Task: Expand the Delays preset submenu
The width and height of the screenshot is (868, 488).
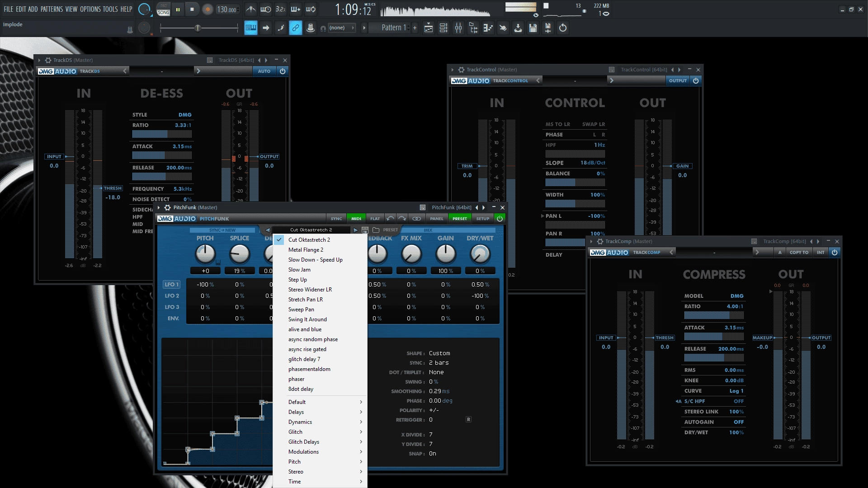Action: (320, 412)
